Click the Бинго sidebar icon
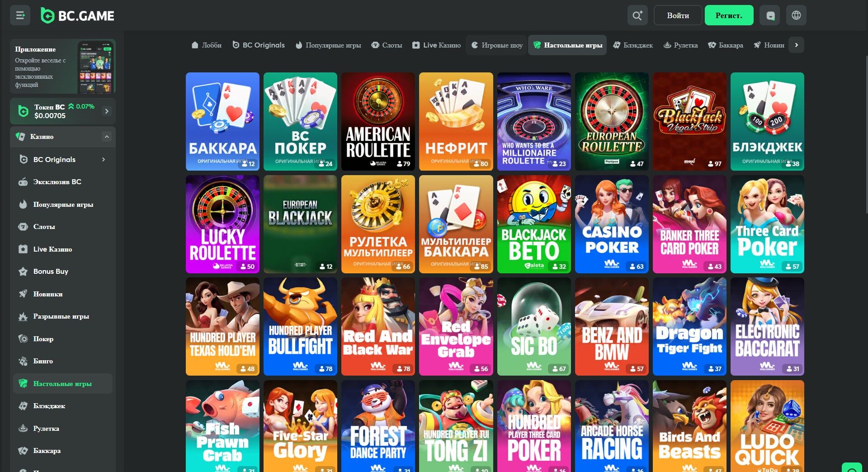Image resolution: width=868 pixels, height=472 pixels. (x=23, y=361)
